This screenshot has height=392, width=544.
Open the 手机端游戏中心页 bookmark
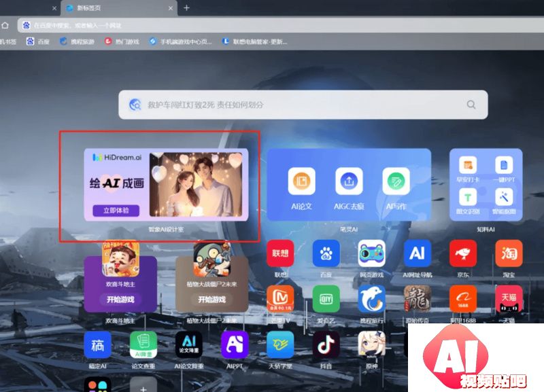[180, 41]
